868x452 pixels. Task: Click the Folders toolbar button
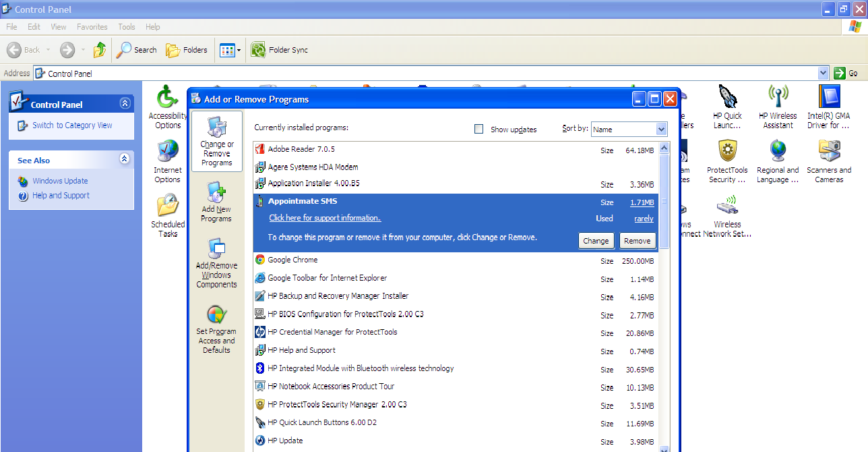187,50
